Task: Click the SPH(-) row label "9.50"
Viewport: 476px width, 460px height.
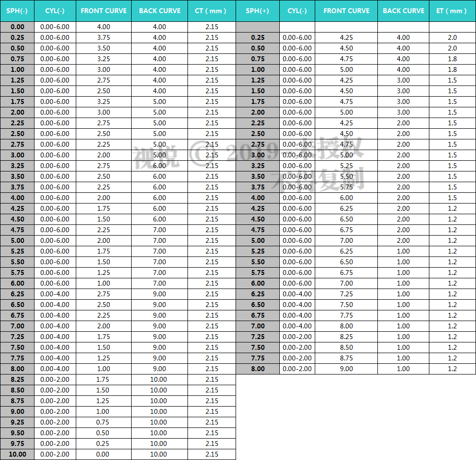Action: pos(17,433)
